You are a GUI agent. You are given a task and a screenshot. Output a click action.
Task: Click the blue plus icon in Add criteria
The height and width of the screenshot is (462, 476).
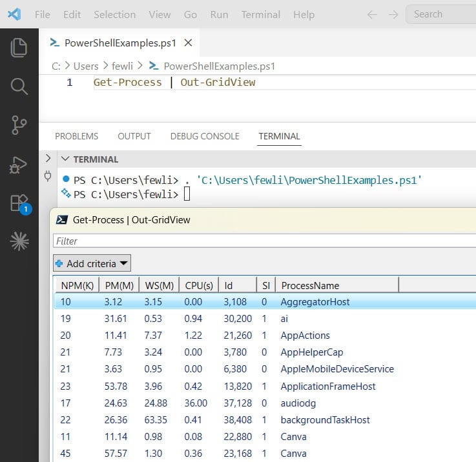click(59, 264)
